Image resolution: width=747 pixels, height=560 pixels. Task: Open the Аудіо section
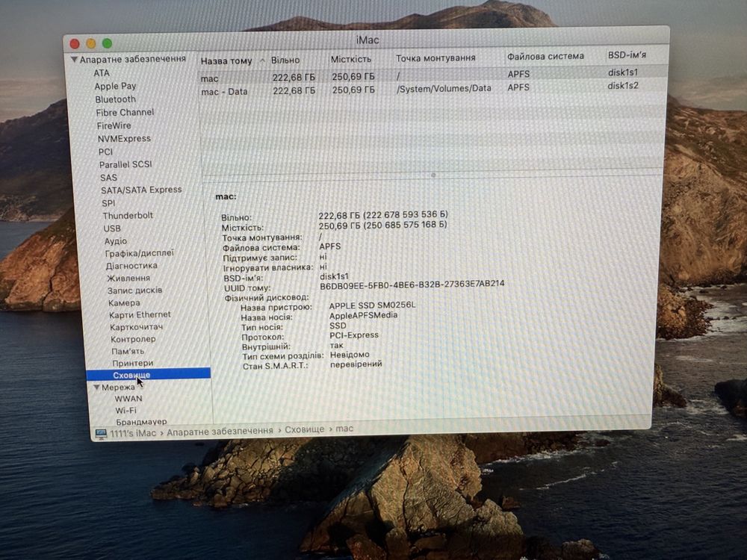coord(116,241)
